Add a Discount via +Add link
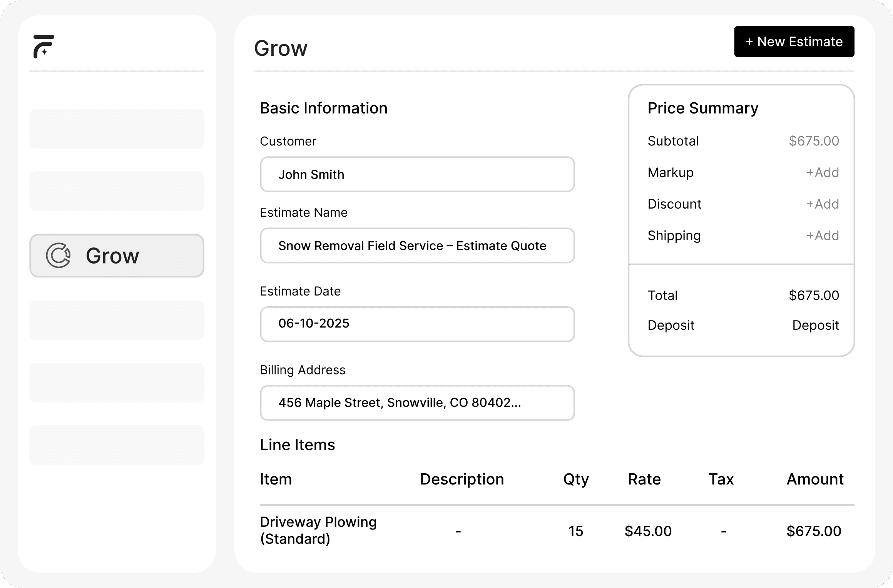Screen dimensions: 893x588 823,204
